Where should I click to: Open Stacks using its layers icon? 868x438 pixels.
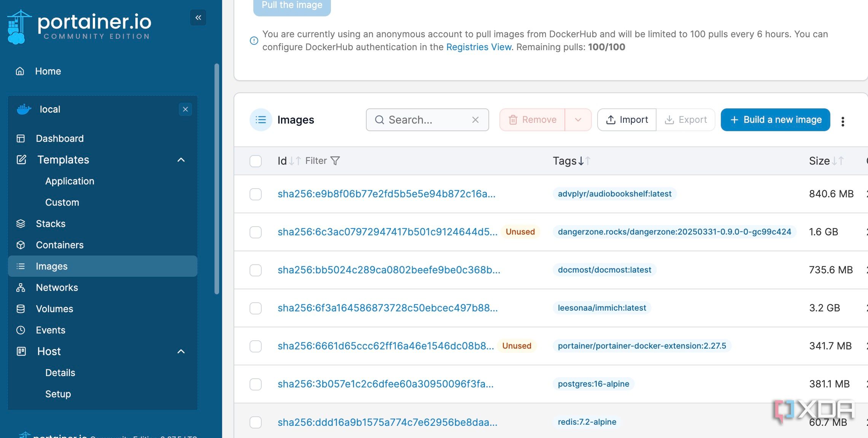tap(21, 224)
